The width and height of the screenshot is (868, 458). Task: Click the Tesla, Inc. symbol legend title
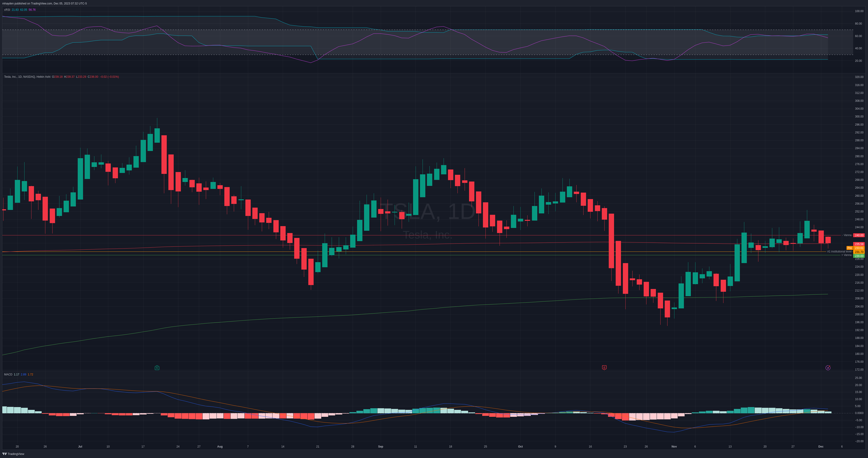pos(27,77)
